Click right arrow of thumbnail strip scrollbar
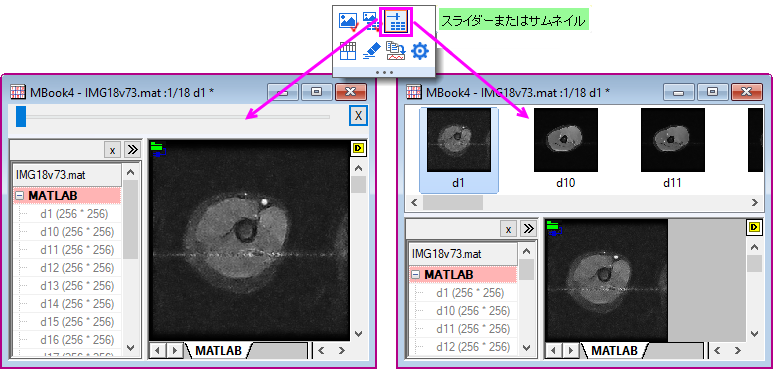Screen dimensions: 773x369 [x=754, y=202]
